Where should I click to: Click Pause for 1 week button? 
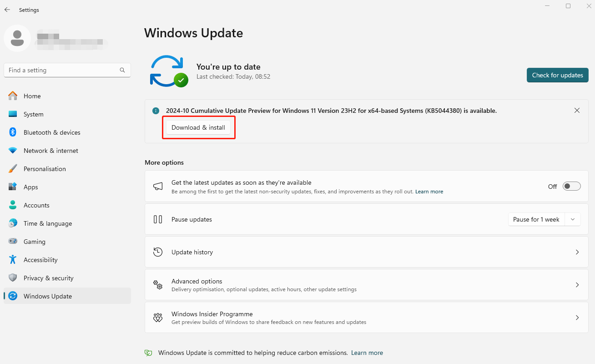536,219
